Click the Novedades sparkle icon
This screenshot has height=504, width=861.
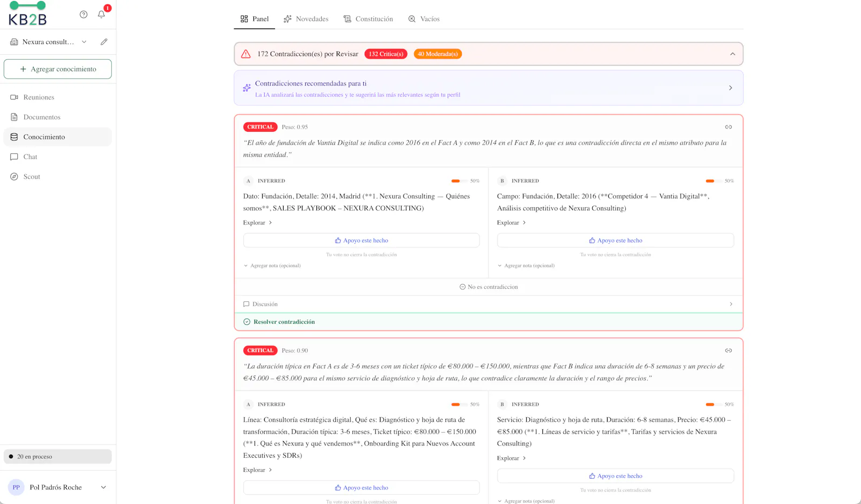[288, 19]
